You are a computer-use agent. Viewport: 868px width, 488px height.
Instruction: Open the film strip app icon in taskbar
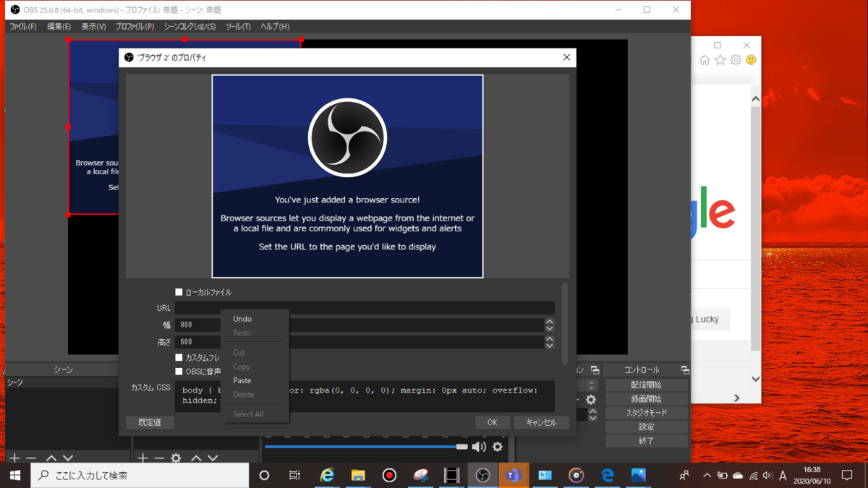coord(451,475)
